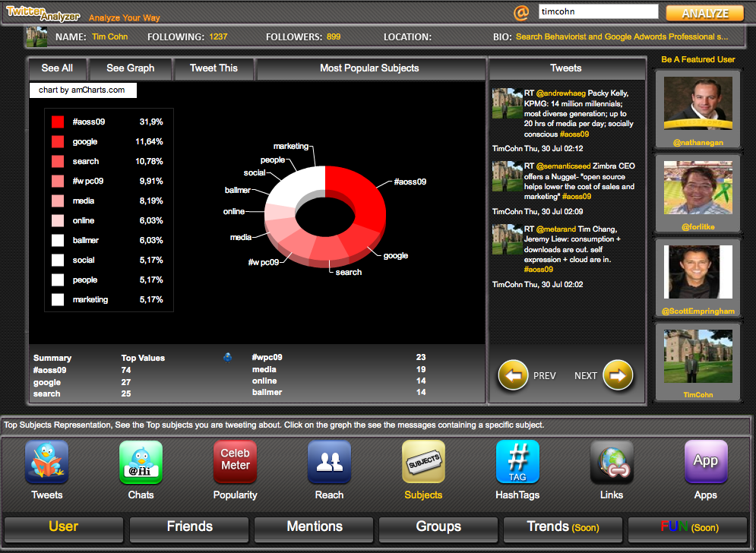Viewport: 756px width, 553px height.
Task: Select the Subjects ticket icon
Action: coord(423,463)
